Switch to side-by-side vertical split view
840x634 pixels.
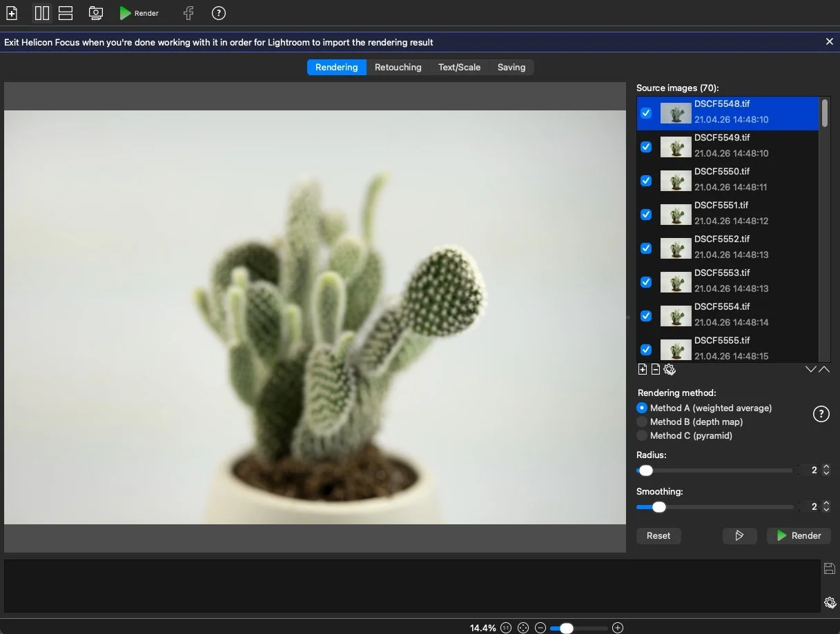42,13
